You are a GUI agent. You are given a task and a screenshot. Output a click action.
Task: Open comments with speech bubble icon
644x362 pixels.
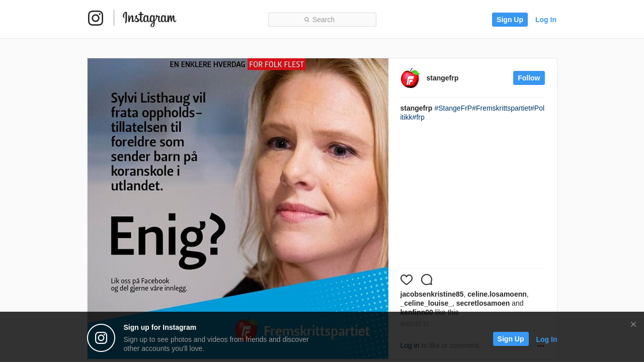427,280
